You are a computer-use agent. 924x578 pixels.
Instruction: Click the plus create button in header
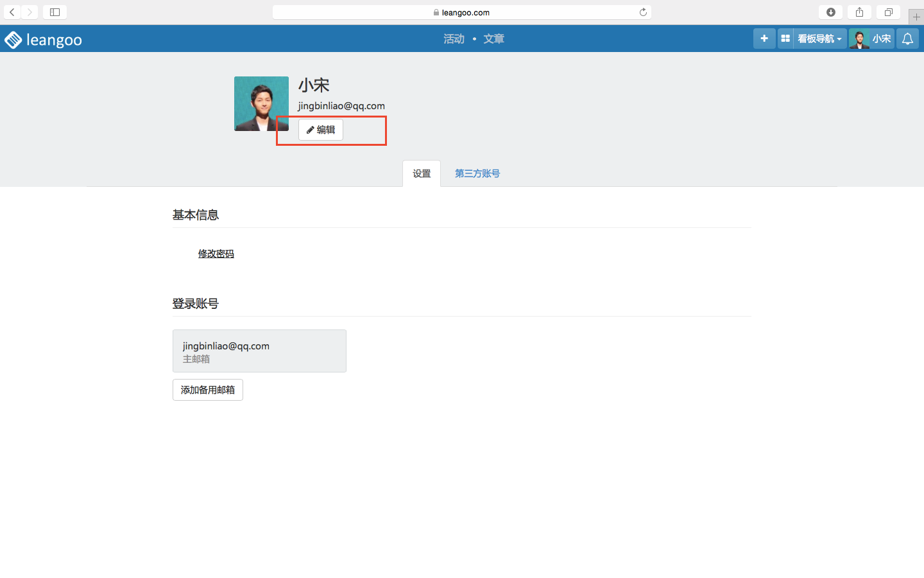764,39
